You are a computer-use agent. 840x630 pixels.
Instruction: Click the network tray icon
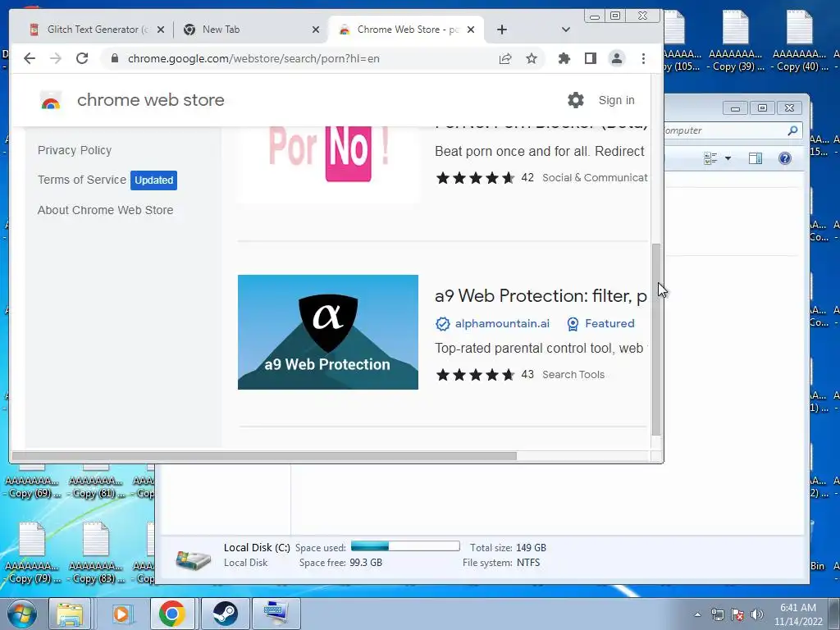point(717,614)
